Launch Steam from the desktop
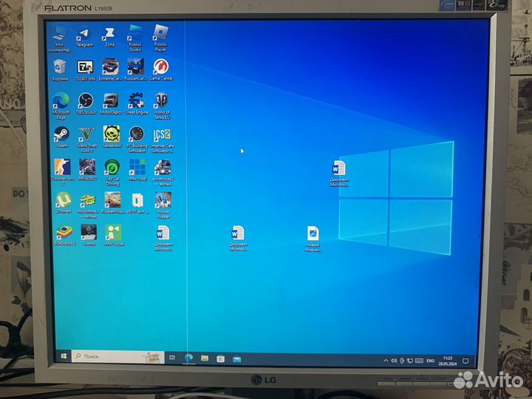This screenshot has width=532, height=399. coord(62,137)
